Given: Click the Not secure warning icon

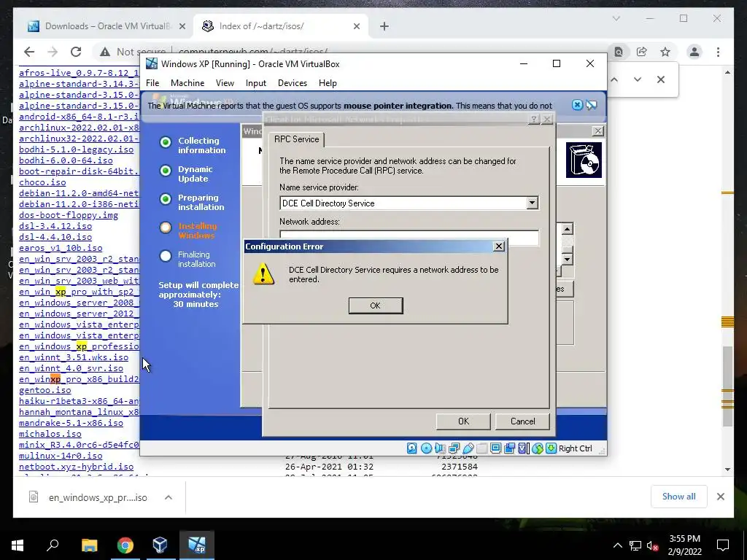Looking at the screenshot, I should click(x=105, y=52).
